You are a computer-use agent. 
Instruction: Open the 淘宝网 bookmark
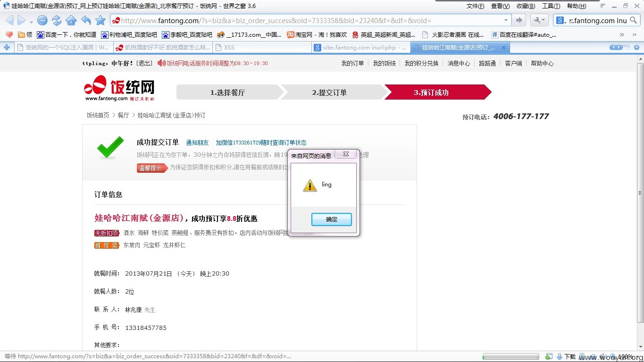[317, 34]
